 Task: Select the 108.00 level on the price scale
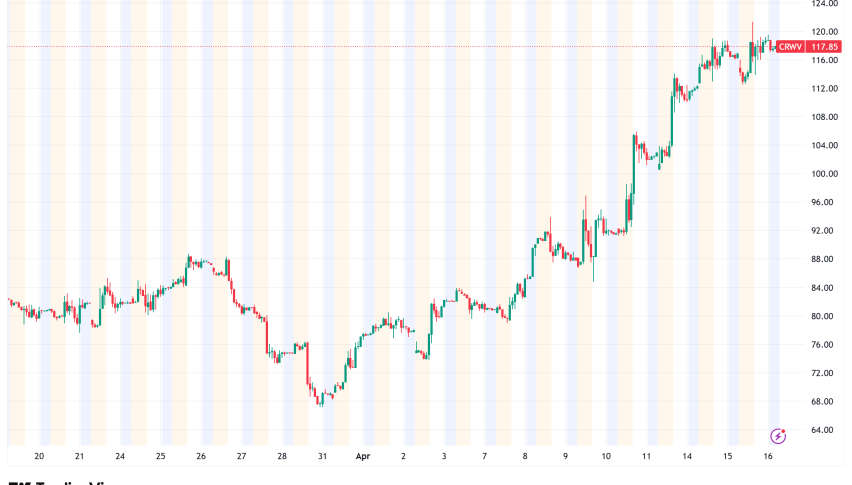coord(825,117)
